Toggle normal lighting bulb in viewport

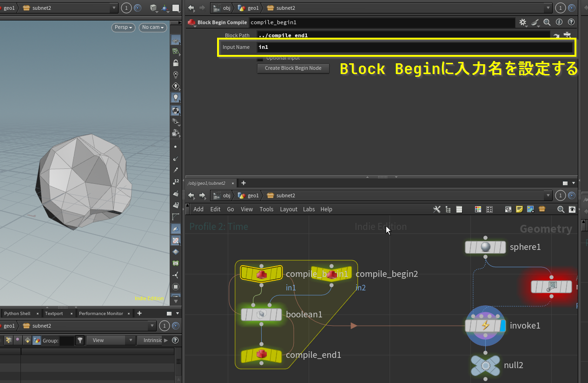[x=176, y=98]
